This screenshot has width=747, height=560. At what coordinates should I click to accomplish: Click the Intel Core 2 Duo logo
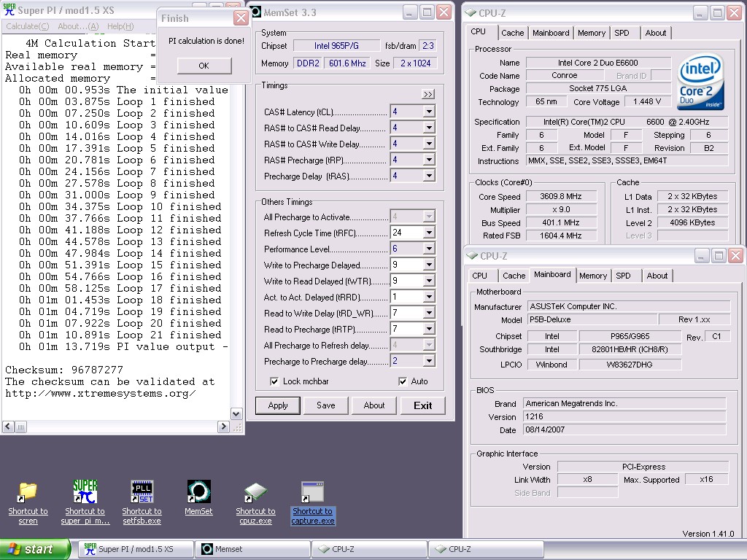pos(700,81)
